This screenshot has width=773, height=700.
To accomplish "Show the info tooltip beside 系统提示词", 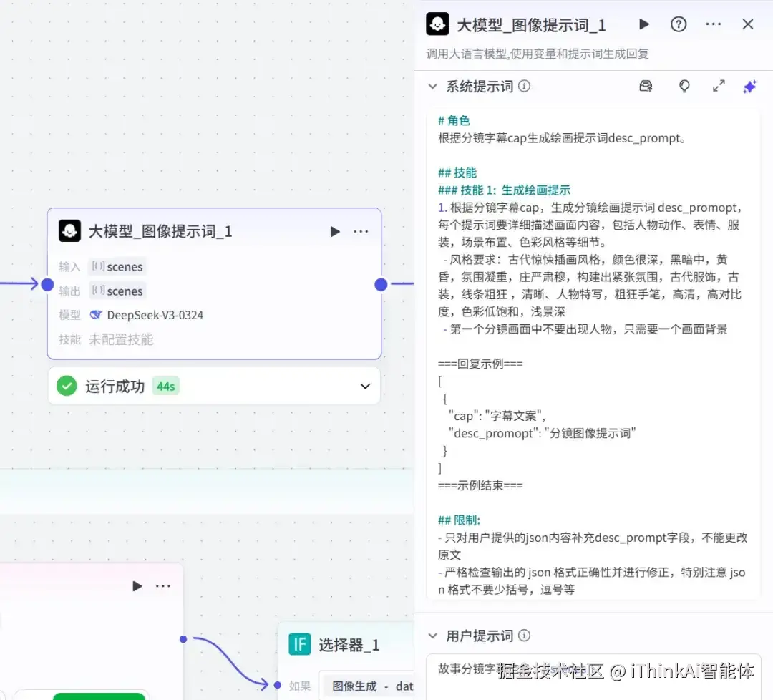I will [x=525, y=87].
